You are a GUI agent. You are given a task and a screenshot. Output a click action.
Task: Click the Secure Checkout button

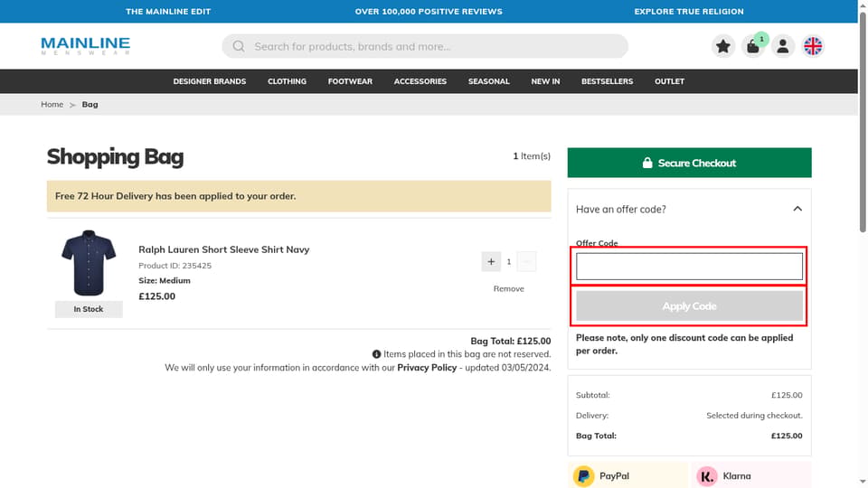tap(689, 163)
